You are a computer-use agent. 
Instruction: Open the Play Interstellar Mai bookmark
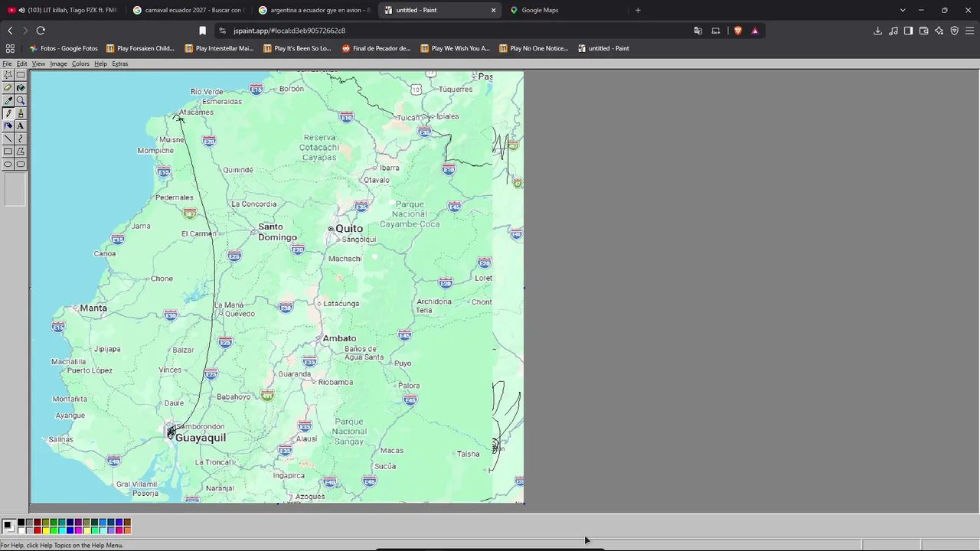coord(219,48)
